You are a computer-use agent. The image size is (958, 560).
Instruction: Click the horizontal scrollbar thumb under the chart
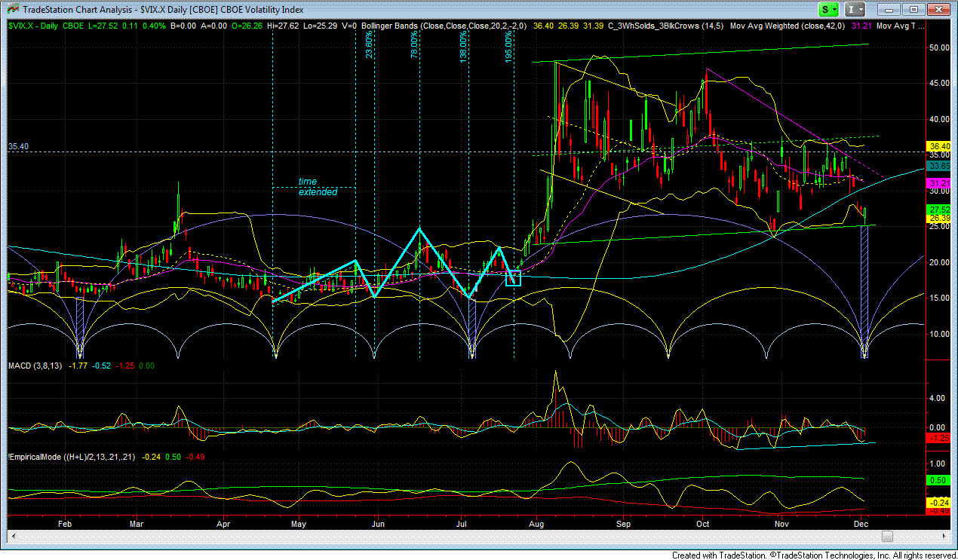(x=887, y=537)
